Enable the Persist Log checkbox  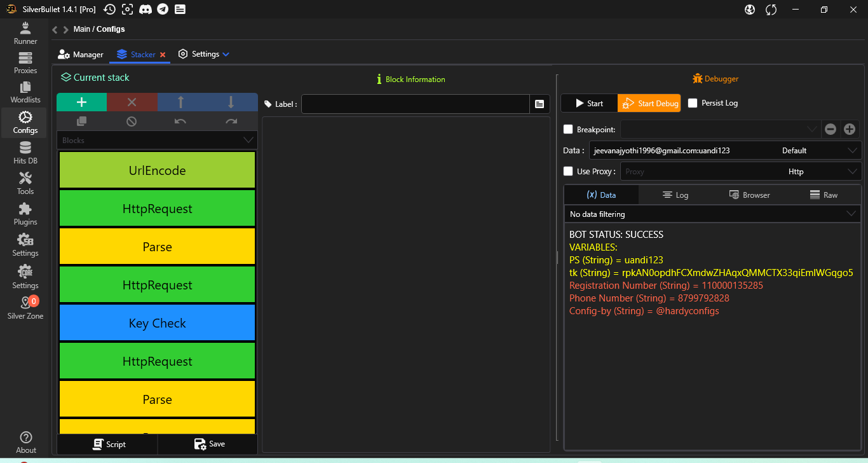pos(693,103)
